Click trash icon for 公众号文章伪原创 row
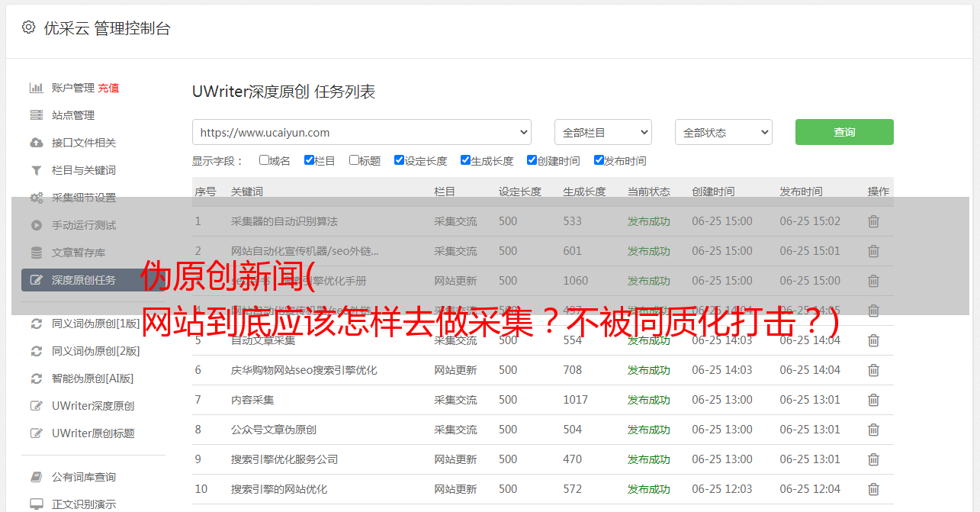Viewport: 980px width, 512px height. [x=873, y=430]
